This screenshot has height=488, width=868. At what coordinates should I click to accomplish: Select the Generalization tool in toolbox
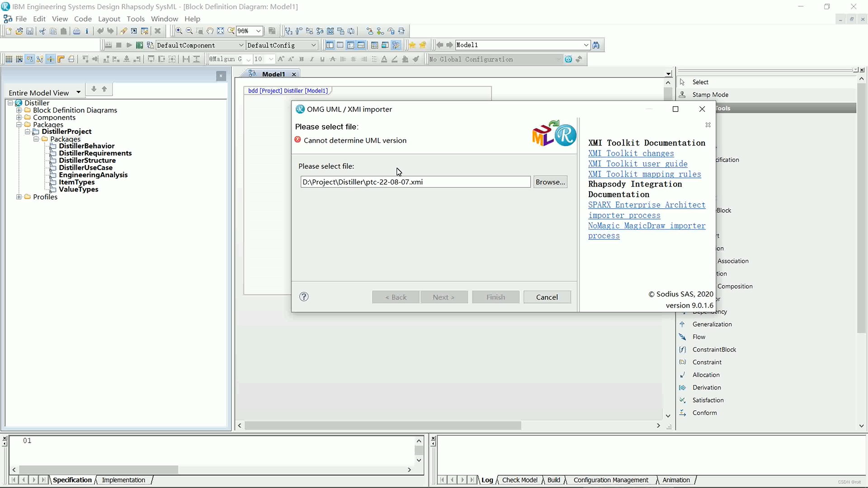[x=712, y=324]
